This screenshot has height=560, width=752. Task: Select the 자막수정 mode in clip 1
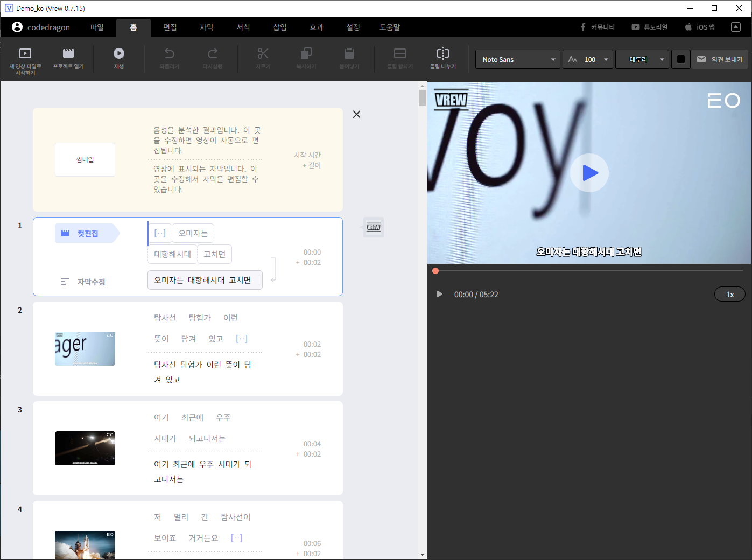point(83,282)
